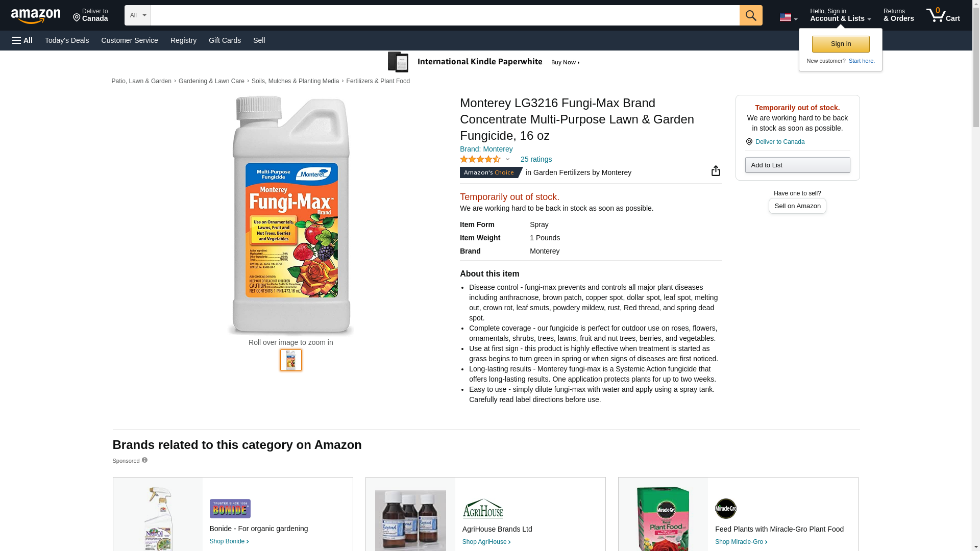
Task: Click the 25 ratings link
Action: [536, 159]
